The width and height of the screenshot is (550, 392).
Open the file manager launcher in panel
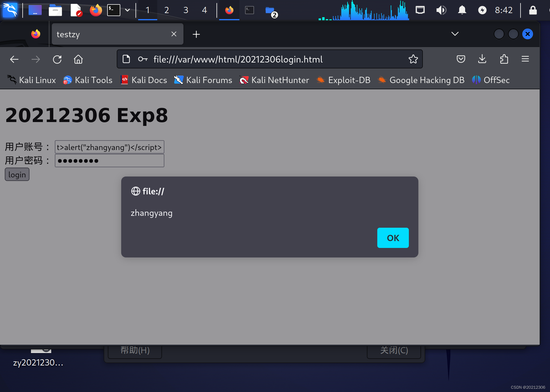coord(55,10)
